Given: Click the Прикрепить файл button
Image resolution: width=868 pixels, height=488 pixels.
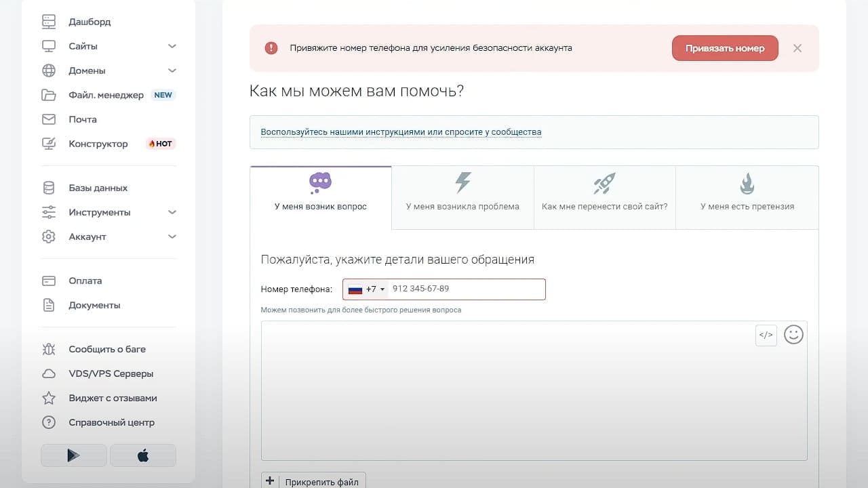Looking at the screenshot, I should pos(313,481).
